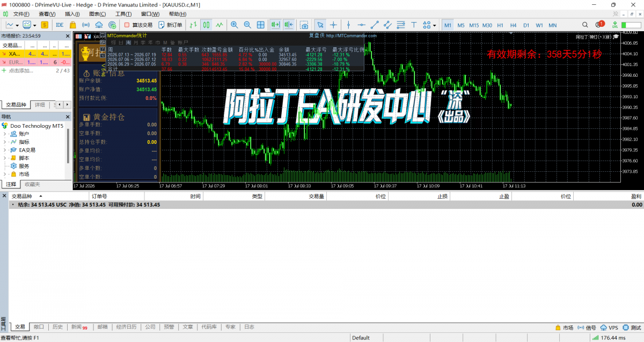Open the http://MTCommander.com link
This screenshot has height=342, width=644.
[352, 36]
